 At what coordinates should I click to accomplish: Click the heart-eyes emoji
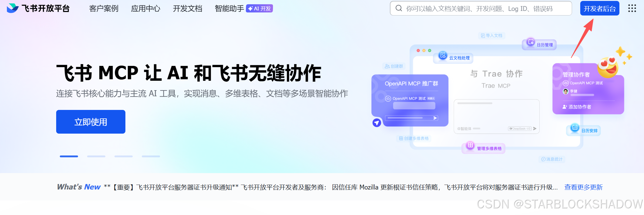[x=608, y=67]
